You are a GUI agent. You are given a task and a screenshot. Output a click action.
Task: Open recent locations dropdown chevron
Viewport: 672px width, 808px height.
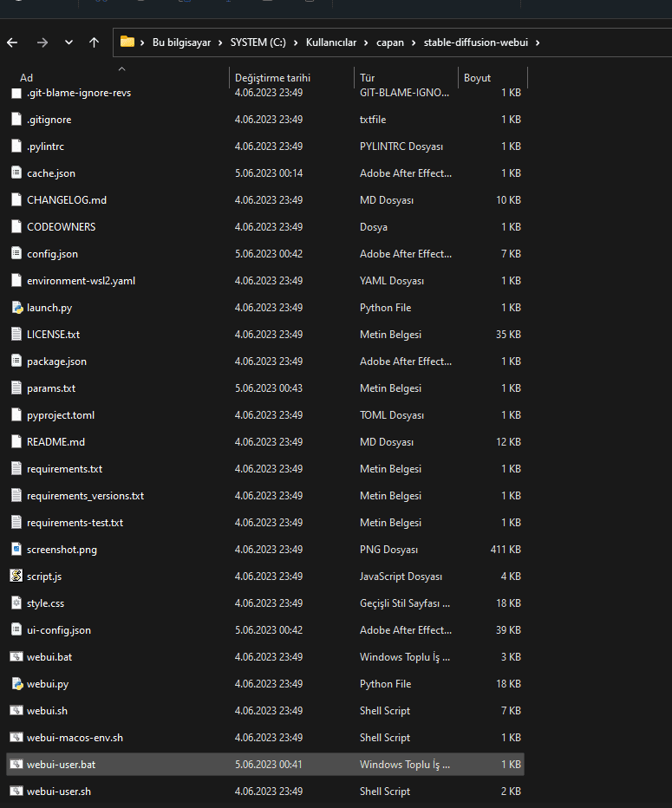tap(69, 42)
